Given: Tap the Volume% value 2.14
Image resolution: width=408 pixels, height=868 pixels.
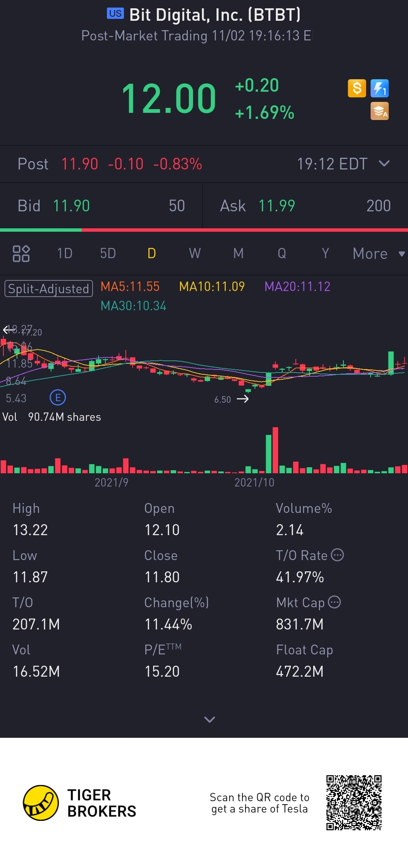Looking at the screenshot, I should [x=290, y=530].
